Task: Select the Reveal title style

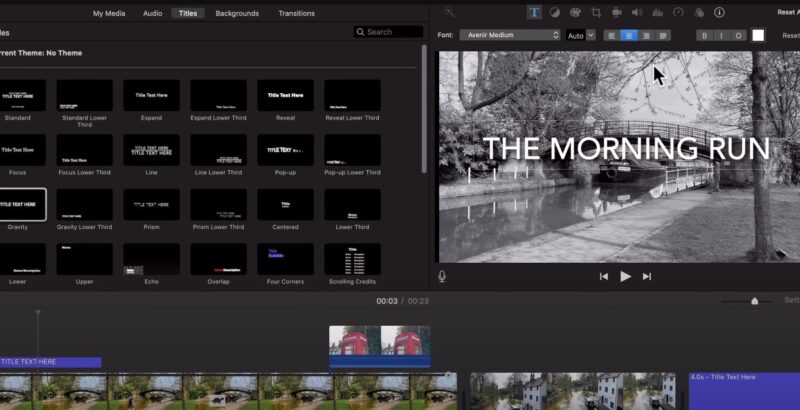Action: pyautogui.click(x=285, y=95)
